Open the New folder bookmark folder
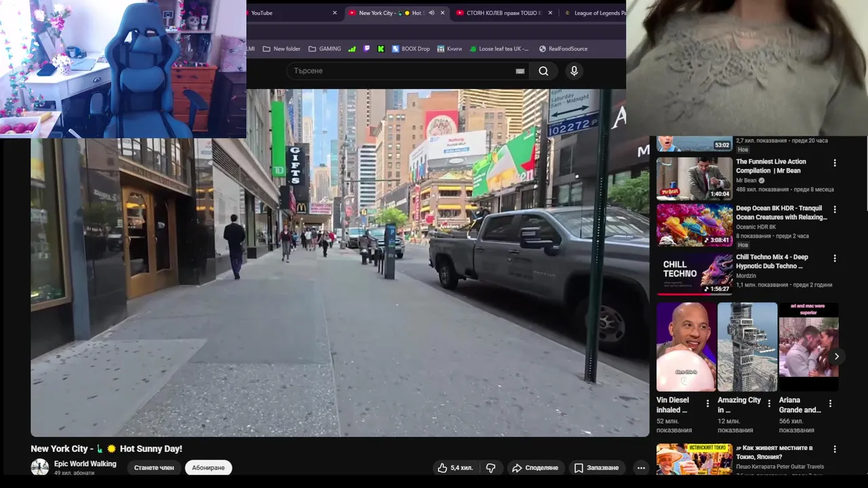 [x=281, y=49]
